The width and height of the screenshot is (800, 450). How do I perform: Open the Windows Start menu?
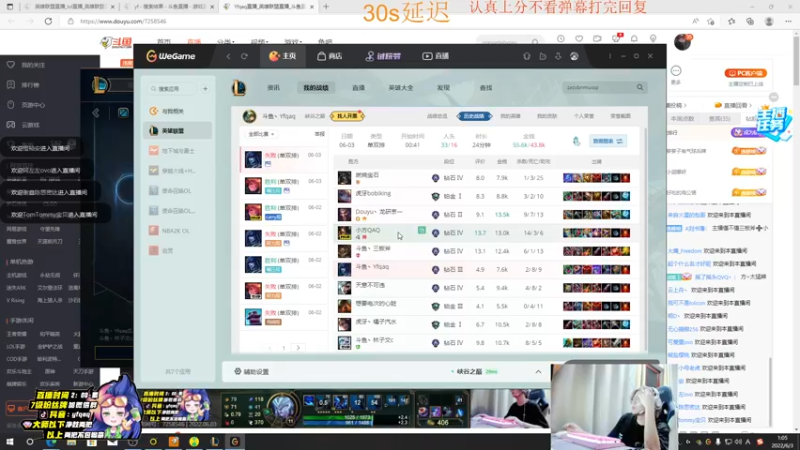pos(9,442)
